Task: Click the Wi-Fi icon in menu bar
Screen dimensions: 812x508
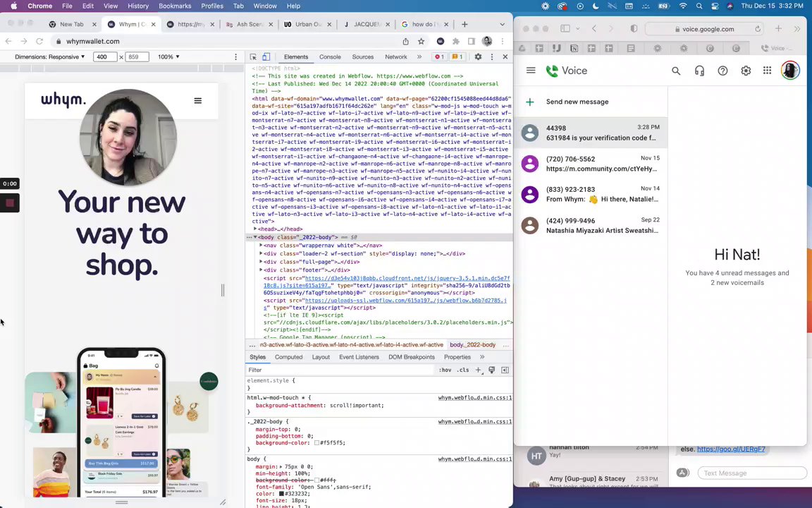Action: click(x=683, y=6)
